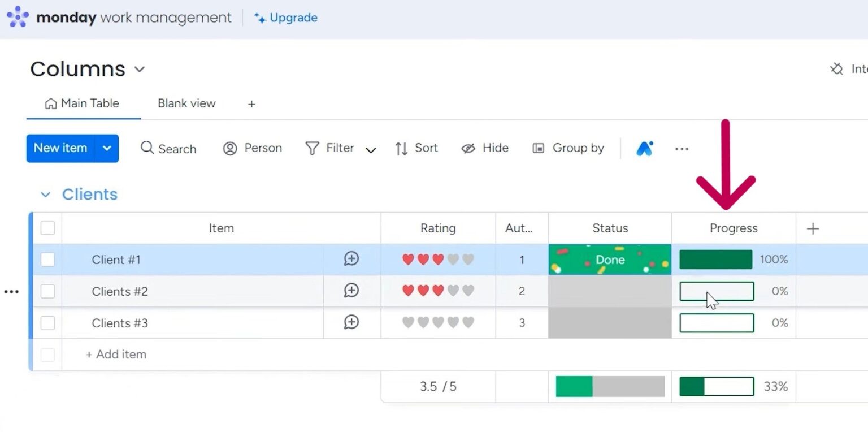Add a new column with plus icon

[x=813, y=228]
